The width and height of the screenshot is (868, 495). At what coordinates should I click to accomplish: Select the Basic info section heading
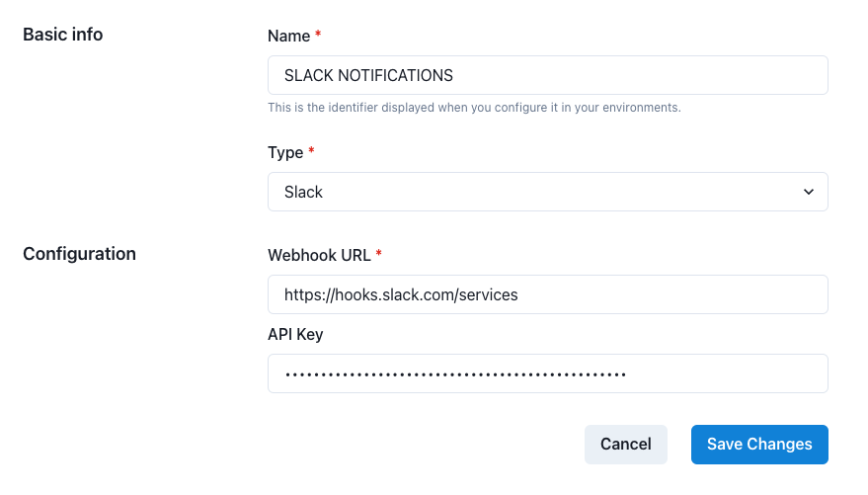tap(62, 35)
